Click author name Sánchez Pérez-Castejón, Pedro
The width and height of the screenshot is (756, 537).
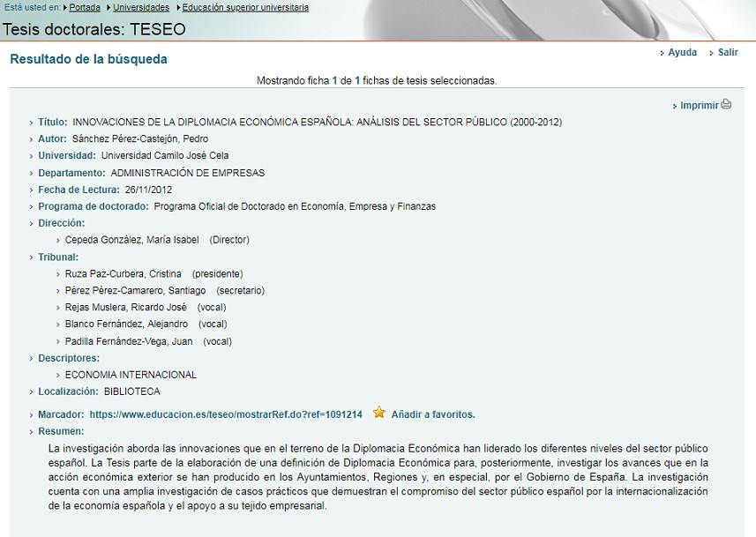click(x=140, y=138)
